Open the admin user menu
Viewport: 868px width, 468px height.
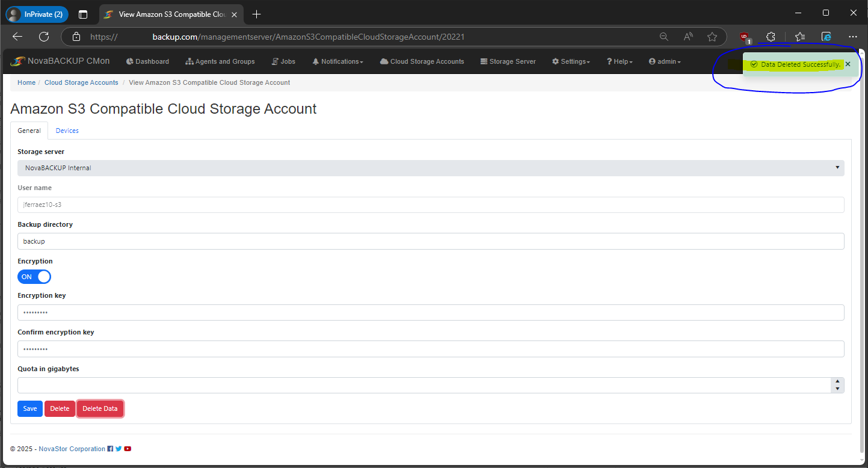tap(665, 61)
